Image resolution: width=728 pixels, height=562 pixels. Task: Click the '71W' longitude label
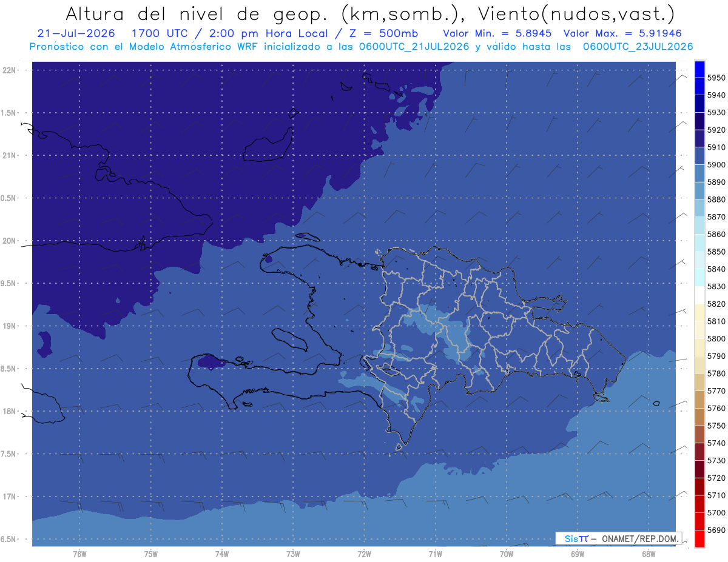pos(435,554)
